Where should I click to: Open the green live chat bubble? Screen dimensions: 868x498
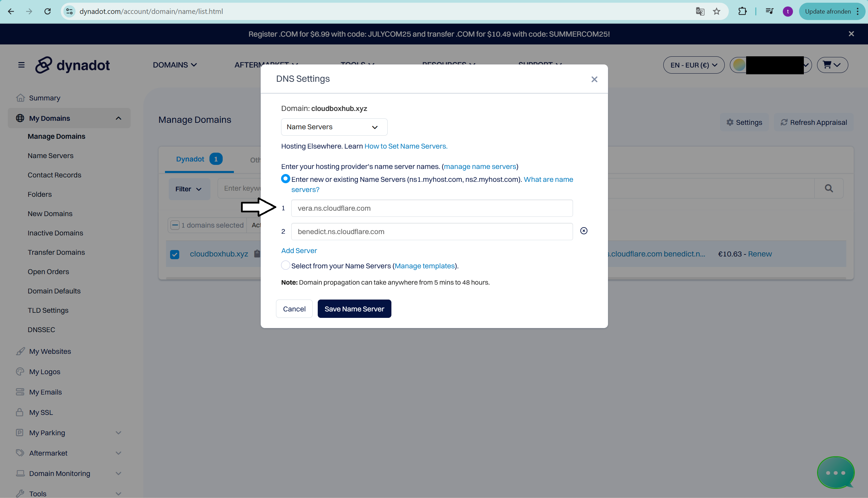(x=835, y=473)
